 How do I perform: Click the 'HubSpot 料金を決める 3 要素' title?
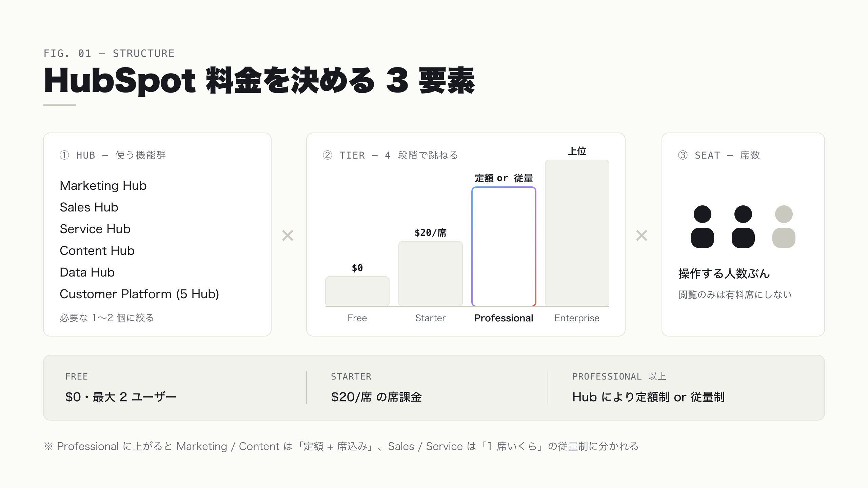pyautogui.click(x=259, y=81)
